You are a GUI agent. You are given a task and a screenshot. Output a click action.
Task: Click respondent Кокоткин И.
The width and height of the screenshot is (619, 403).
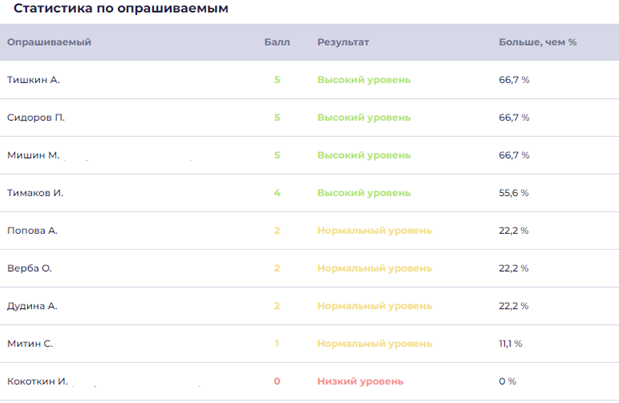pos(37,381)
